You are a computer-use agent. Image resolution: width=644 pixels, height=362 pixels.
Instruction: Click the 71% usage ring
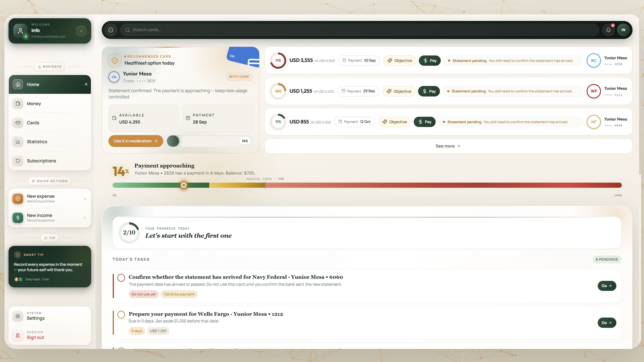pos(278,61)
